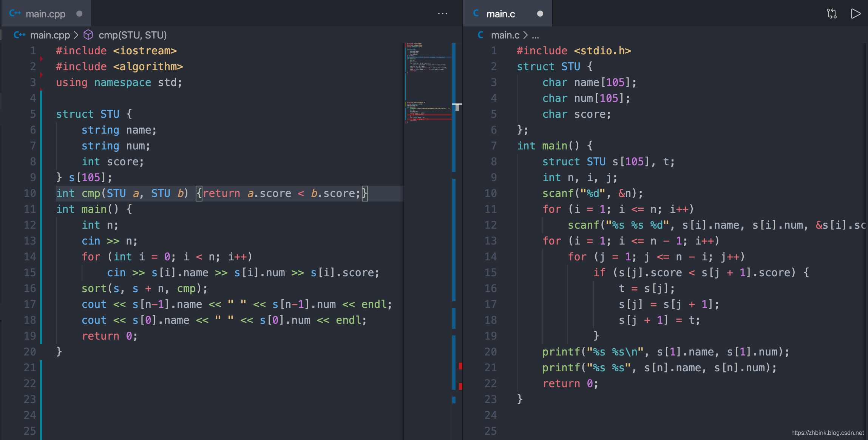Select main.c in the right breadcrumb

tap(505, 35)
